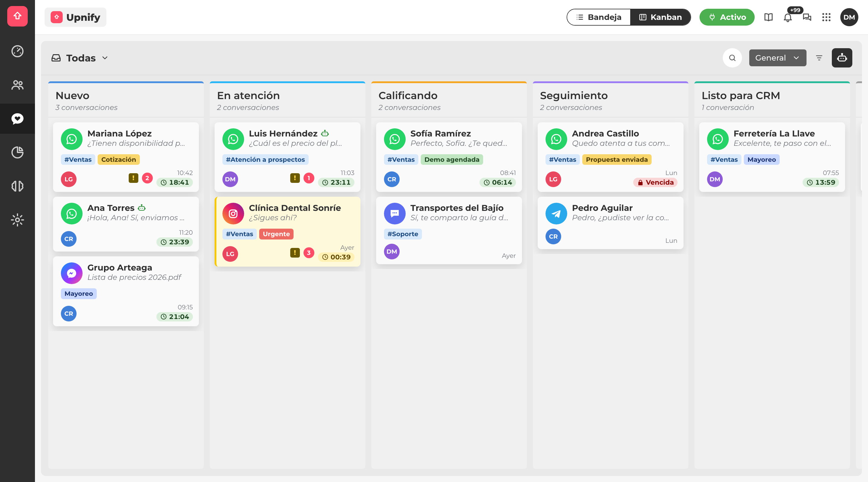Click Instagram icon on Clínica Dental Sonríe card
The height and width of the screenshot is (482, 868).
pyautogui.click(x=233, y=213)
